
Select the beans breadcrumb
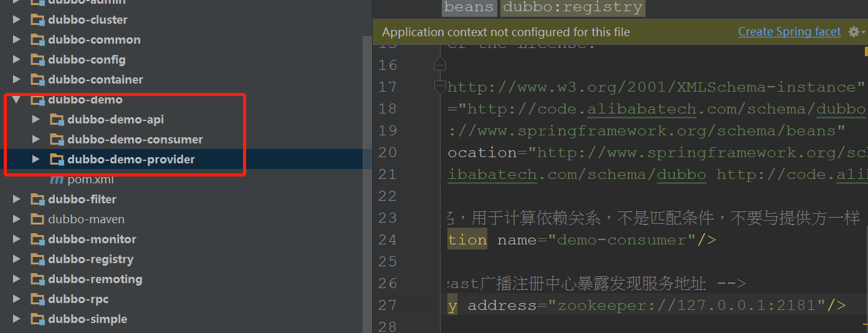[470, 7]
